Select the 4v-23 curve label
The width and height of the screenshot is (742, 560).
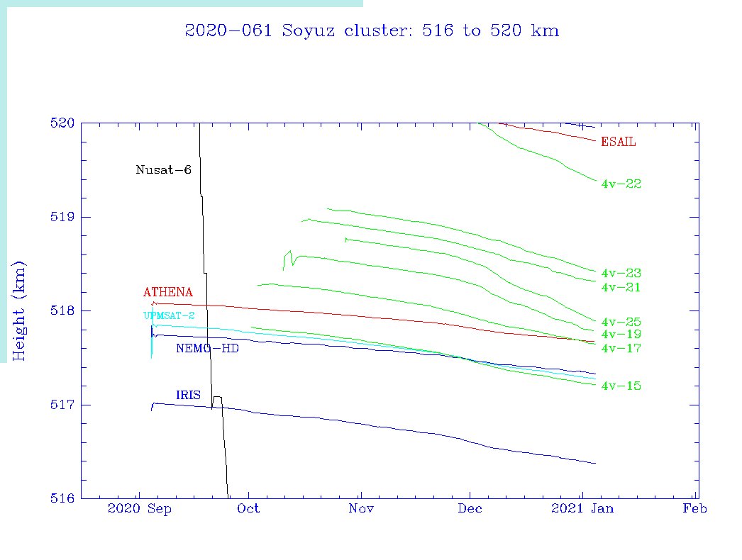621,274
